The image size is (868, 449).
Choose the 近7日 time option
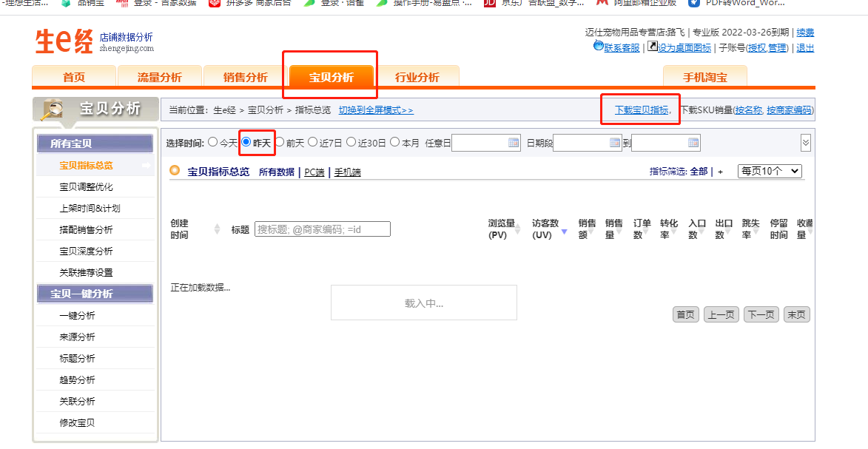point(313,142)
